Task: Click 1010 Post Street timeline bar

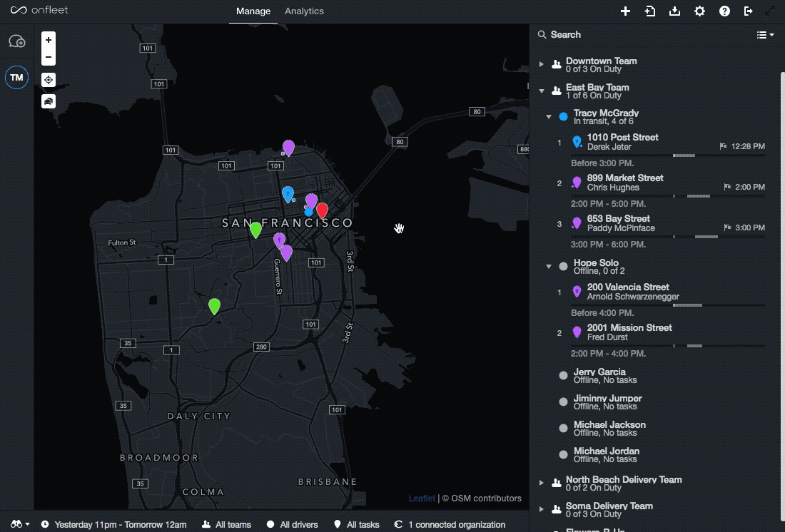Action: [668, 155]
